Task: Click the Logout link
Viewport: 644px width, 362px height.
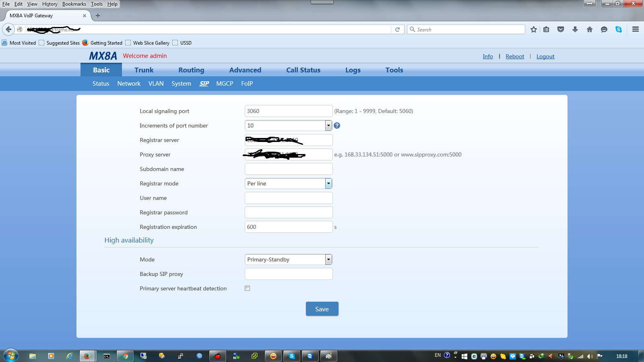Action: point(545,56)
